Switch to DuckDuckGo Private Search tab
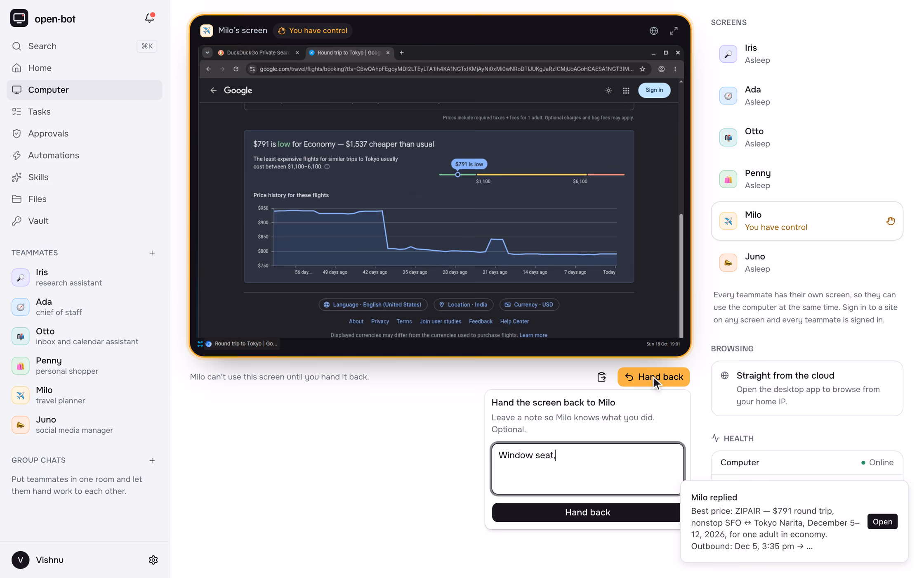The width and height of the screenshot is (924, 578). click(258, 52)
